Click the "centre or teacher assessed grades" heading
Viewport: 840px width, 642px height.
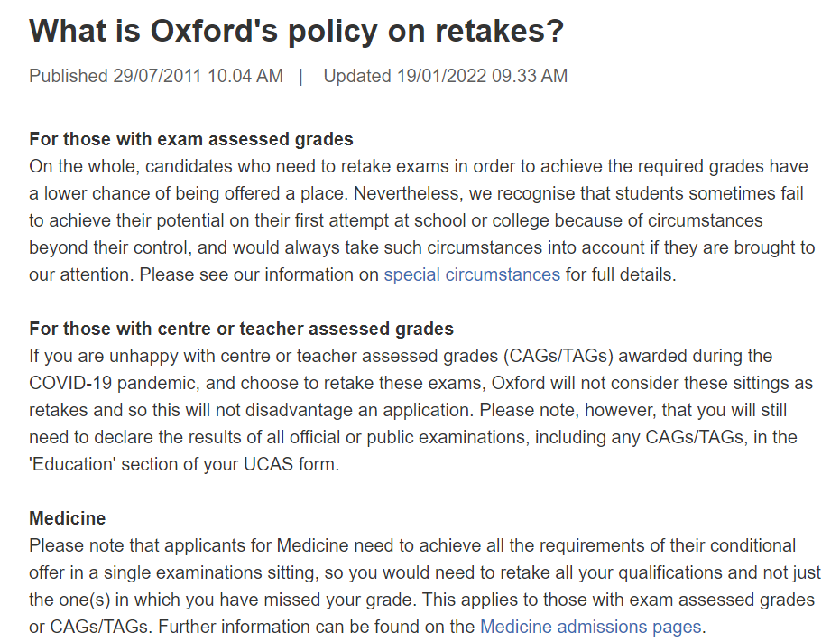tap(241, 329)
